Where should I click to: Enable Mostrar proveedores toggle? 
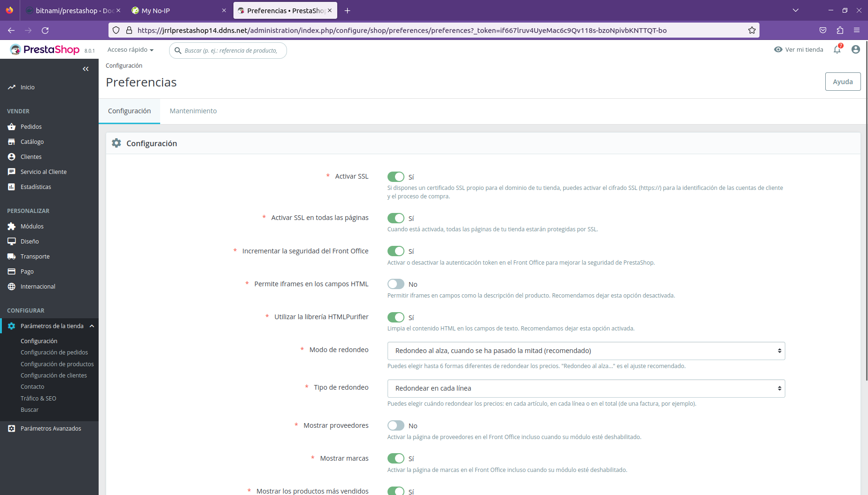click(x=396, y=425)
